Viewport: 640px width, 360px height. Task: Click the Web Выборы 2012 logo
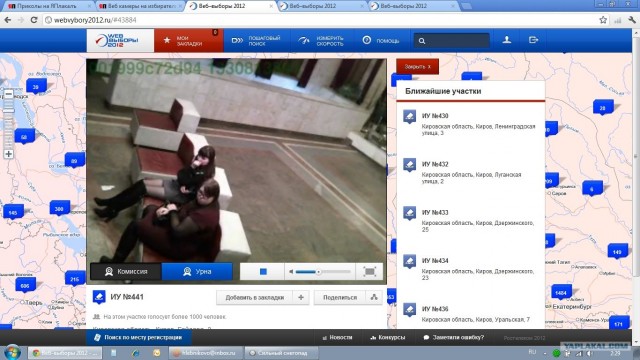120,40
